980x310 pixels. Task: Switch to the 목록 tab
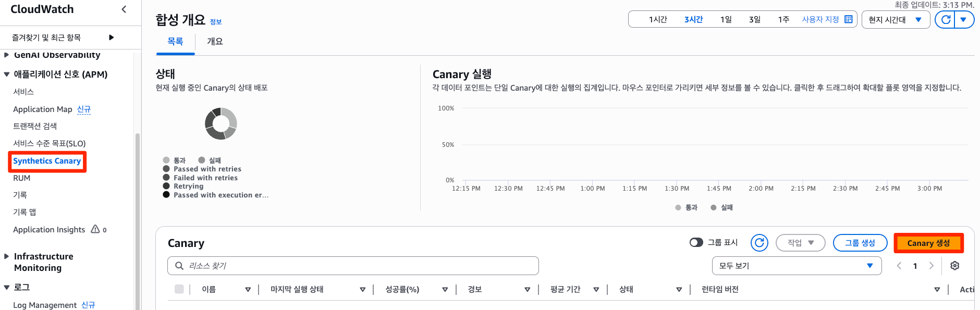[x=175, y=41]
